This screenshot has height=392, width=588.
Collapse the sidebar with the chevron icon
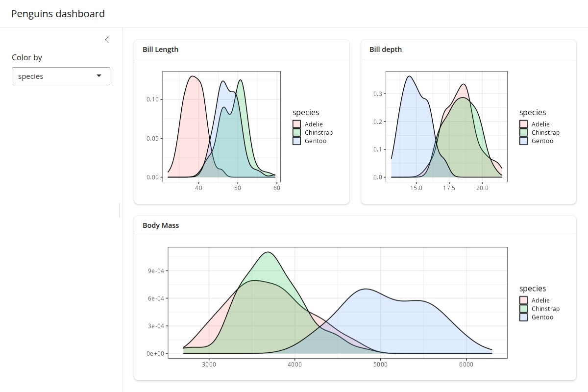[107, 40]
